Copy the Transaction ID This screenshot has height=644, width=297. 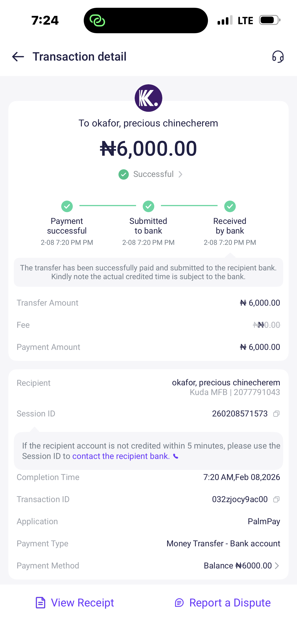pos(276,499)
